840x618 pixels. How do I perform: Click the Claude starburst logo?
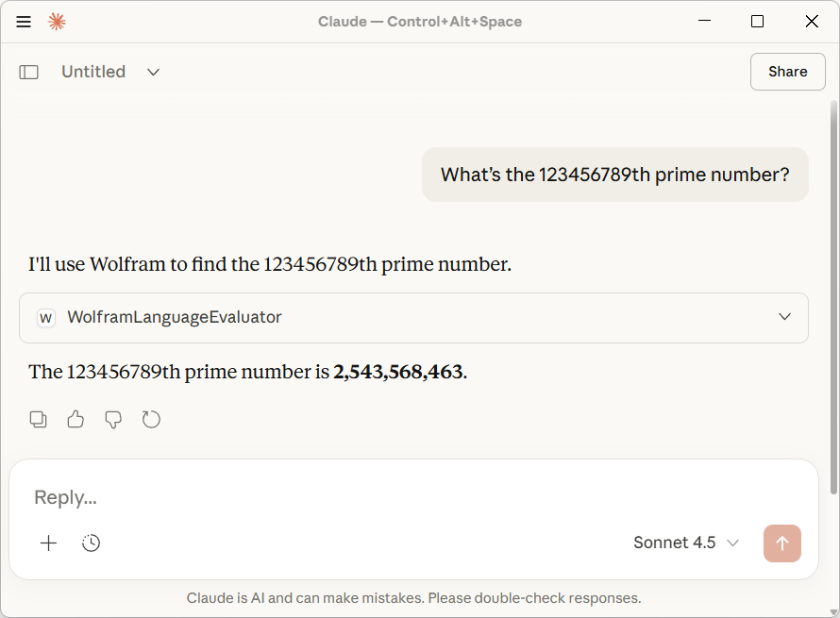57,22
